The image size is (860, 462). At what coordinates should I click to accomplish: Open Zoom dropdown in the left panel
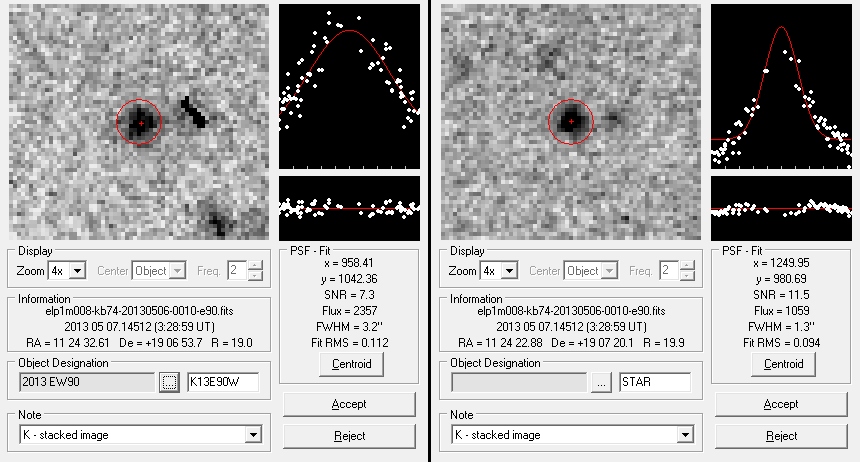point(78,271)
